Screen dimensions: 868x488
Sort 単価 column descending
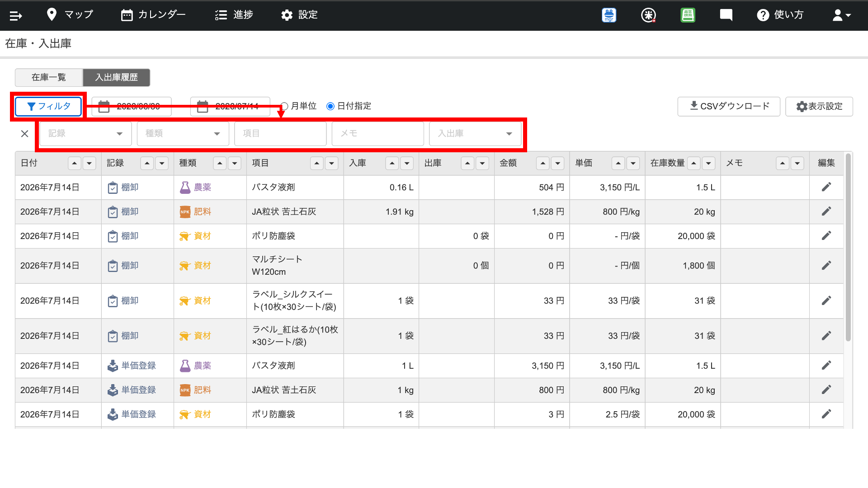pos(633,163)
